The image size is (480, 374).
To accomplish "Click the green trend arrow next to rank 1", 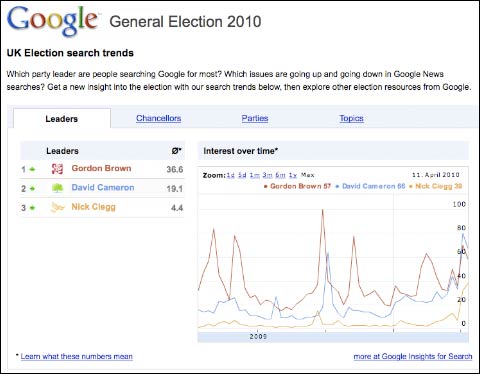I will pos(32,169).
